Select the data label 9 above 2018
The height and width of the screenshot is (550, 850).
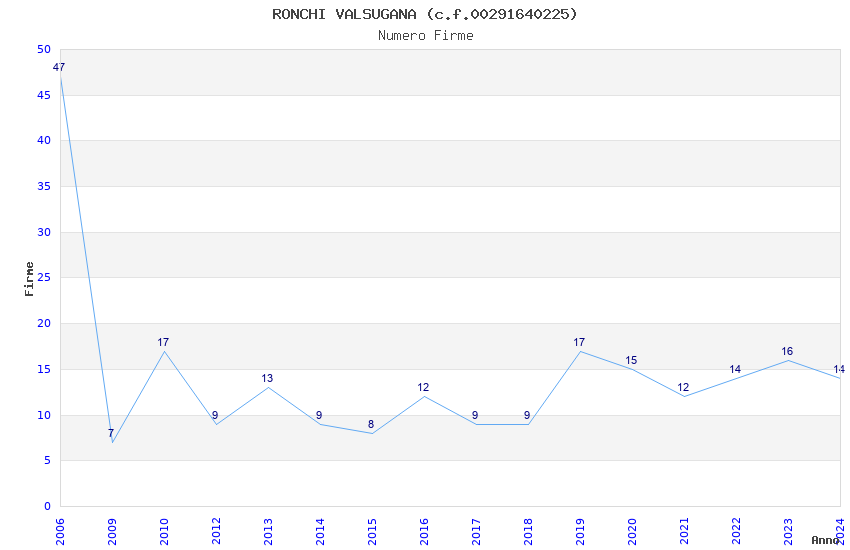527,415
